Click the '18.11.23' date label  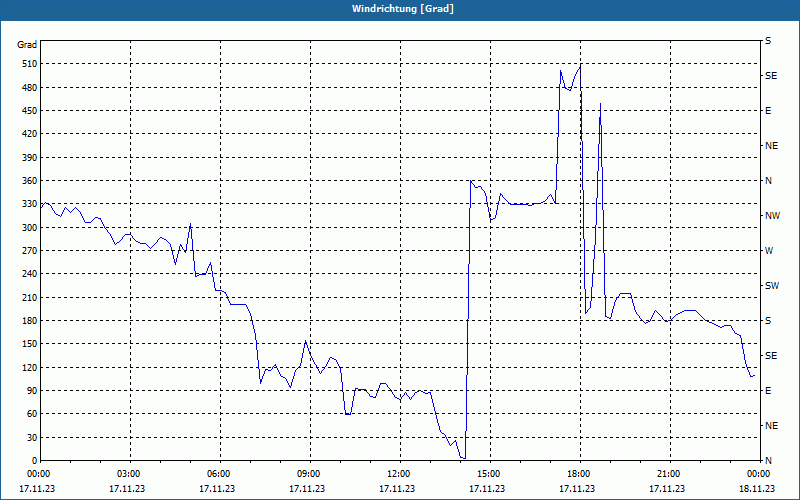(x=757, y=488)
